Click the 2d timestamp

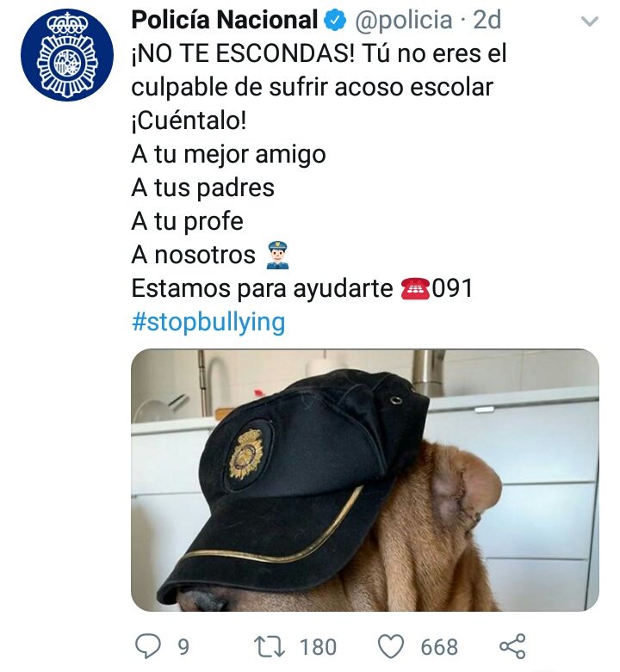[x=487, y=20]
